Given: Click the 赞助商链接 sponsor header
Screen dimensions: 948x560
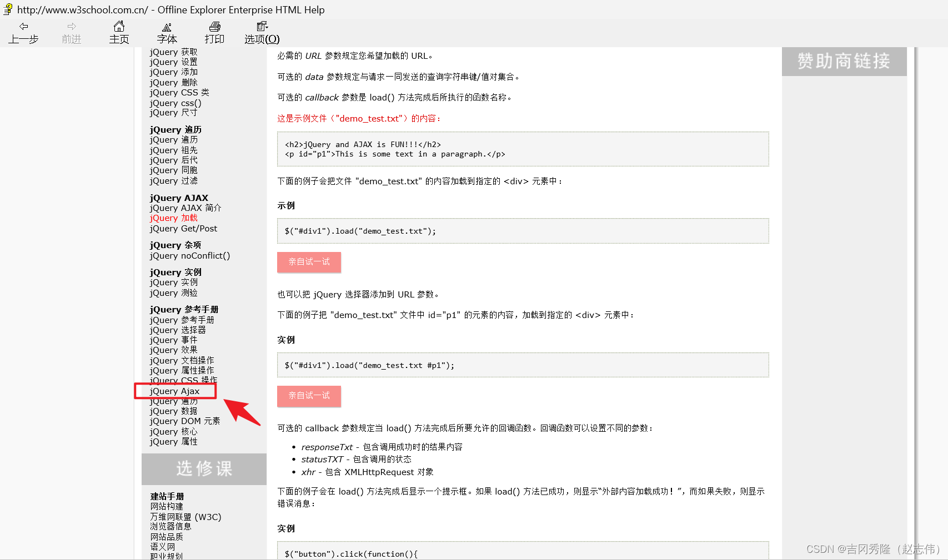Looking at the screenshot, I should pyautogui.click(x=844, y=61).
